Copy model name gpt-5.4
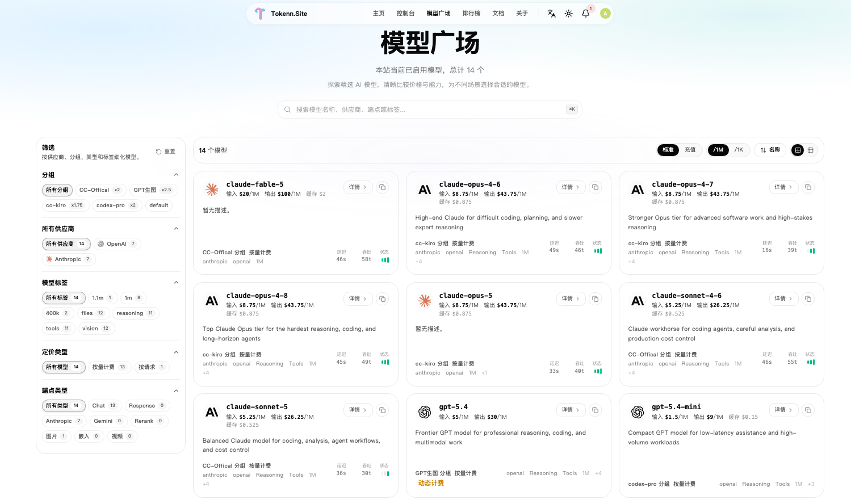Viewport: 851px width, 504px height. tap(596, 410)
